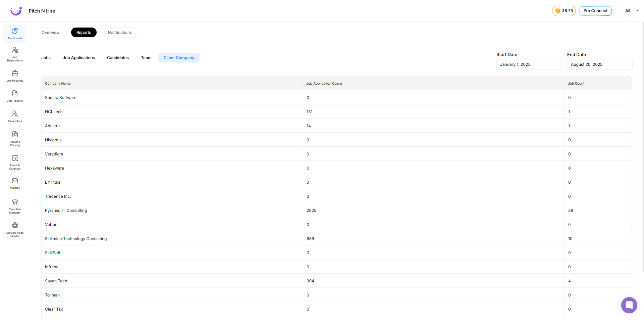Open Talent Pool from sidebar

(15, 117)
